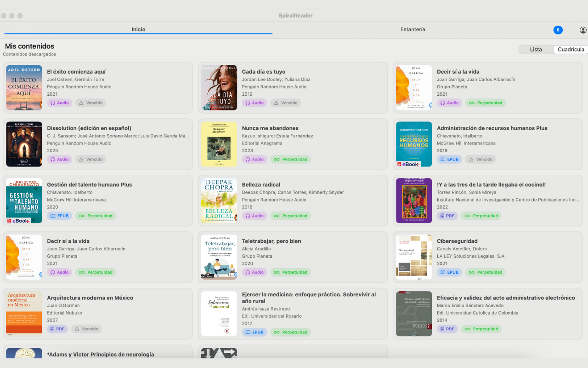Open title Cada día es tuyo
The width and height of the screenshot is (588, 368).
(x=264, y=72)
